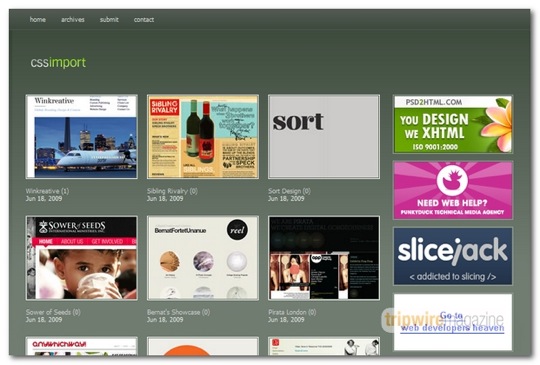The image size is (540, 365).
Task: Click the date under Pirata London
Action: (x=286, y=320)
